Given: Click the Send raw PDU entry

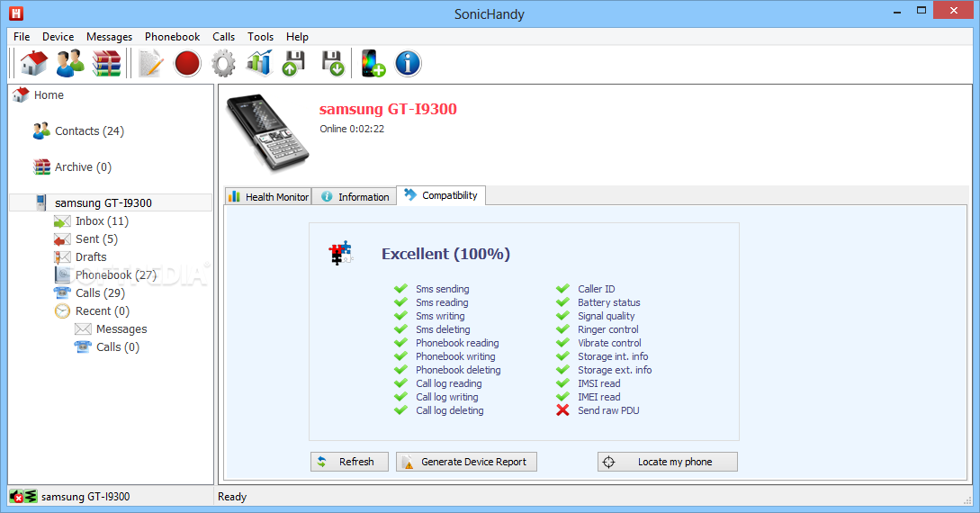Looking at the screenshot, I should tap(608, 410).
